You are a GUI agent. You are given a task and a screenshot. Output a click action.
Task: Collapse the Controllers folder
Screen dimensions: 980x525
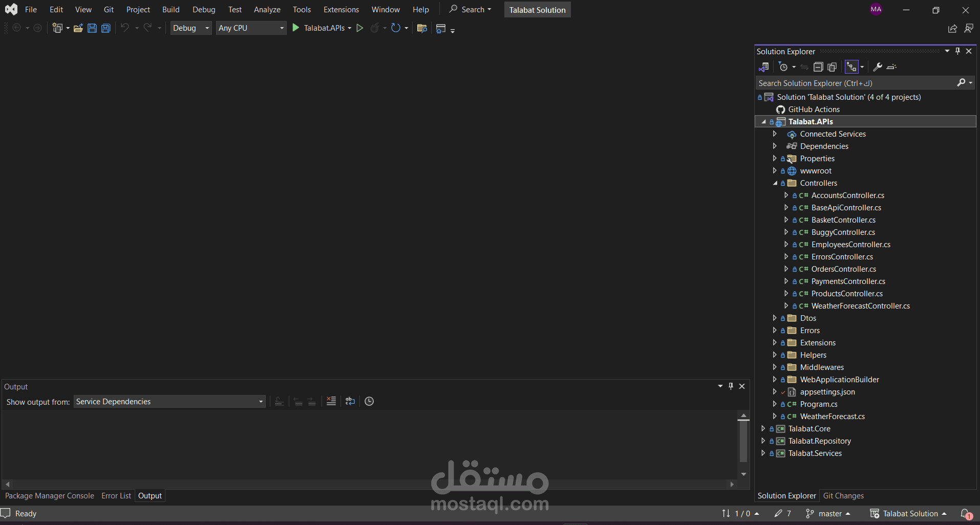[x=775, y=183]
